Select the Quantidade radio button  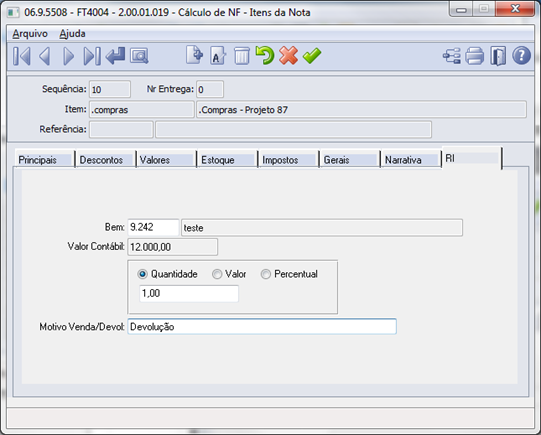click(142, 274)
